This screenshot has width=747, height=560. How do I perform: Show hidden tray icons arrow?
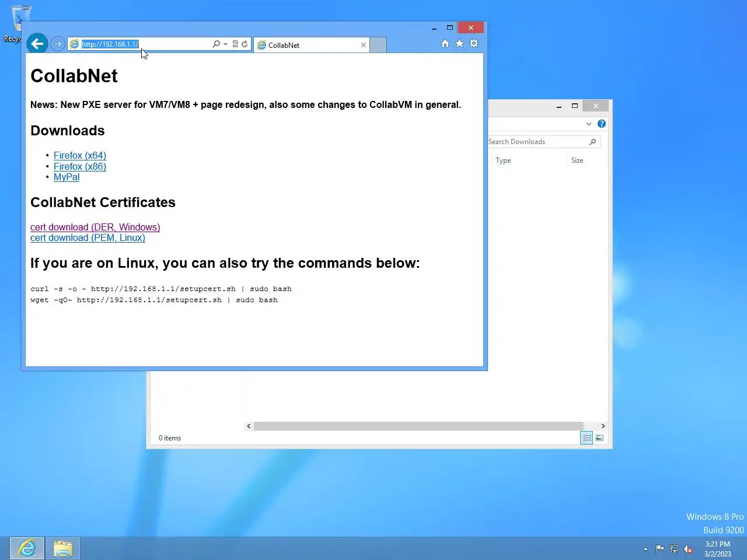point(645,549)
